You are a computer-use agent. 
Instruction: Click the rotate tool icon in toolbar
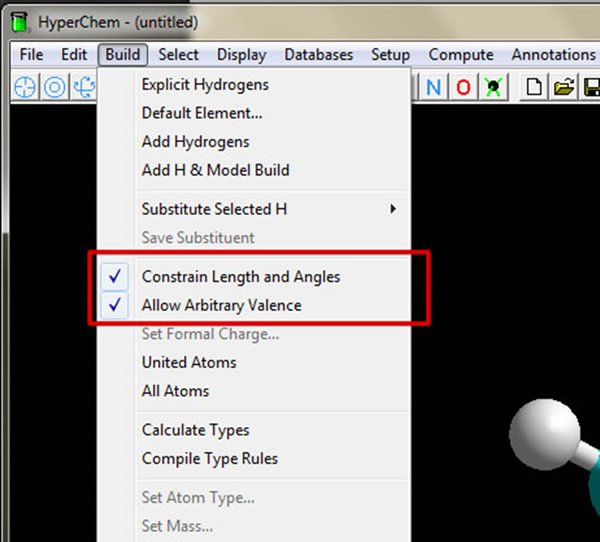pos(81,87)
